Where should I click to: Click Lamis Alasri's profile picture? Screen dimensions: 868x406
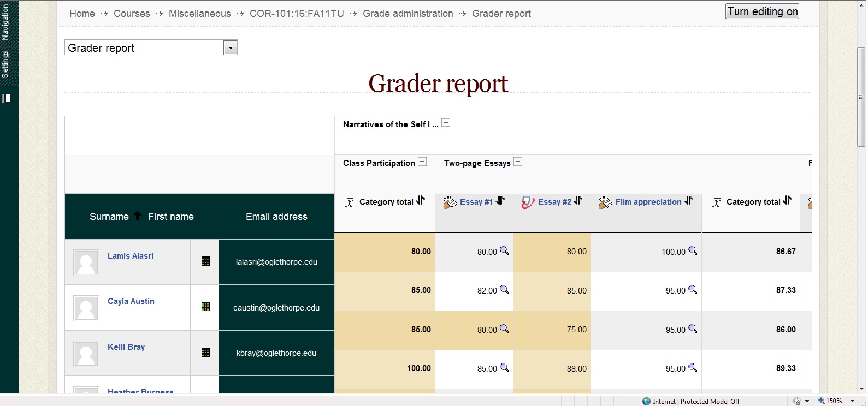click(x=86, y=262)
